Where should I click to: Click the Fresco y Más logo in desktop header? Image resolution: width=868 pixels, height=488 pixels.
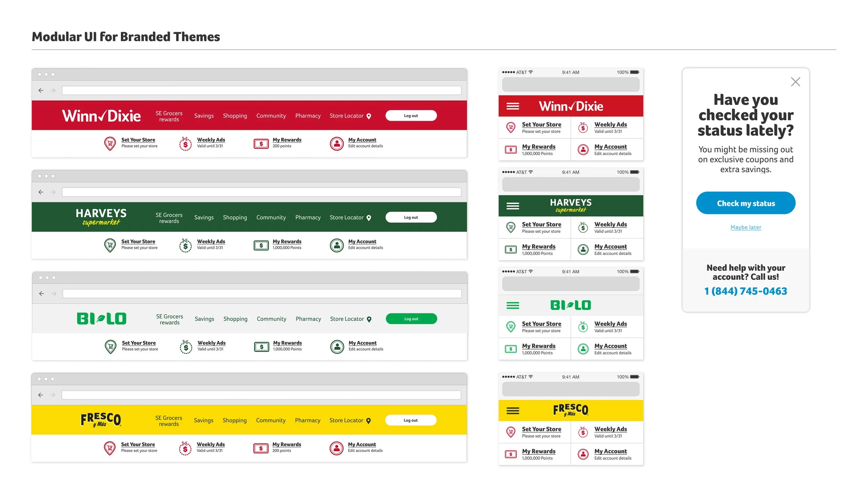point(101,420)
